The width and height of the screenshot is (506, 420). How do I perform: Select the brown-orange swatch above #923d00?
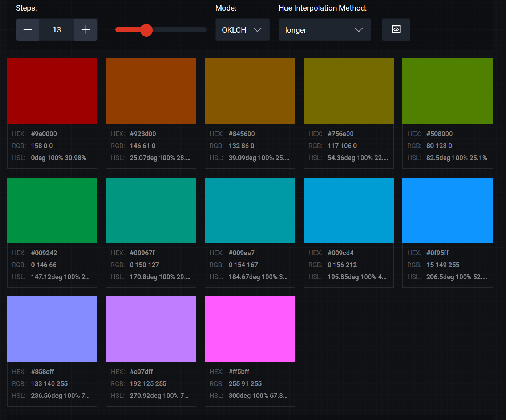151,91
